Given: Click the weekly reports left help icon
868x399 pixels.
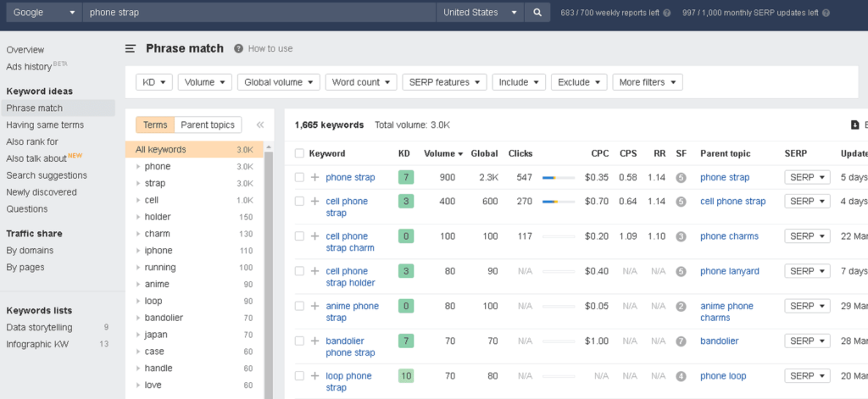Looking at the screenshot, I should (667, 14).
